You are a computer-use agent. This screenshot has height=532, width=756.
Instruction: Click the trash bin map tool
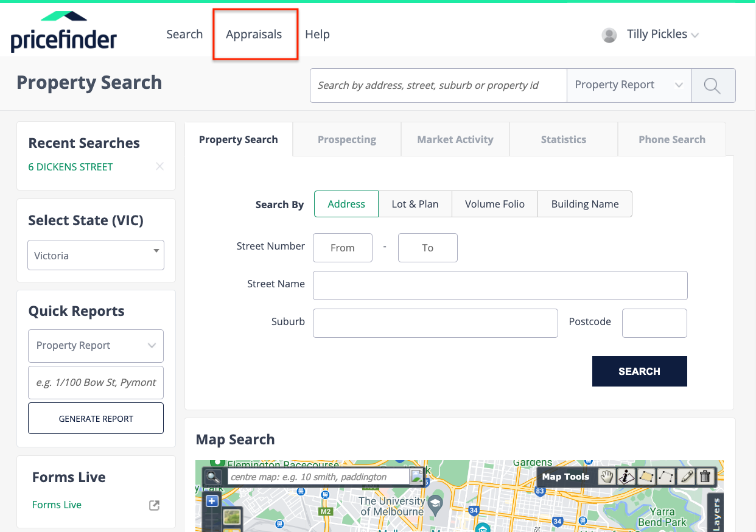tap(705, 477)
